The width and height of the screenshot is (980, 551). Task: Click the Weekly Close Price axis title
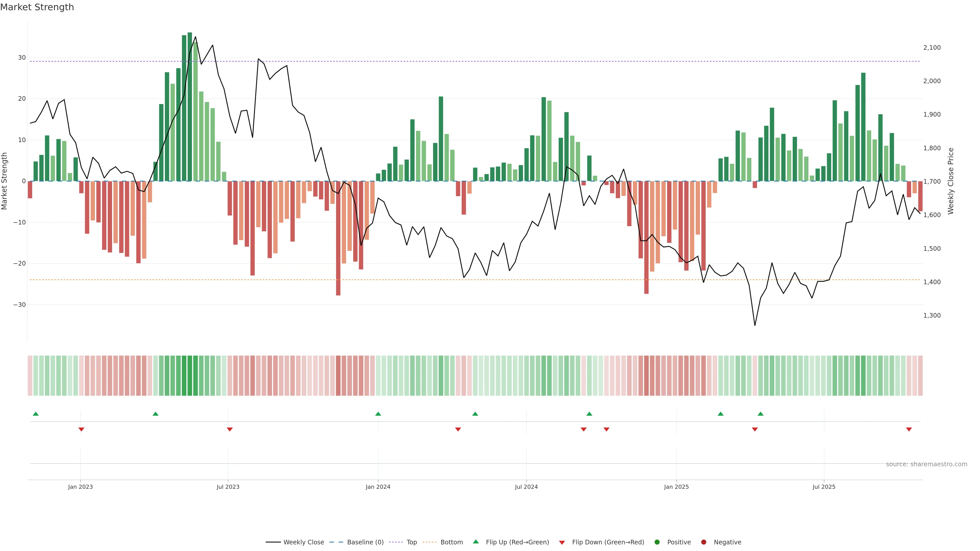(951, 181)
